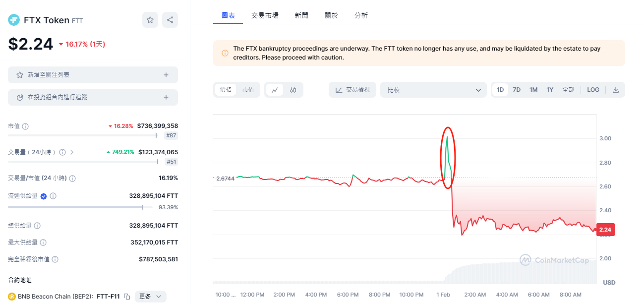The width and height of the screenshot is (644, 303).
Task: Click info icon next to 最大供給量
Action: [43, 242]
